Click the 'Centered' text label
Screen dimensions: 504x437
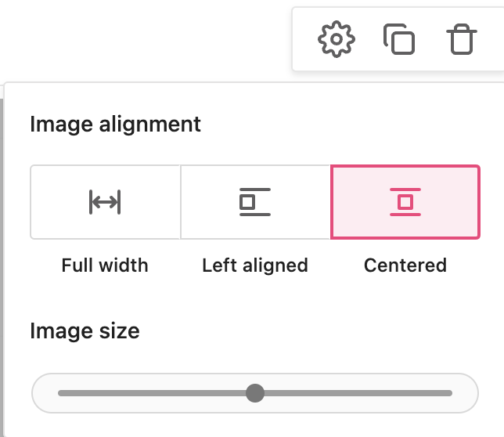(x=405, y=265)
